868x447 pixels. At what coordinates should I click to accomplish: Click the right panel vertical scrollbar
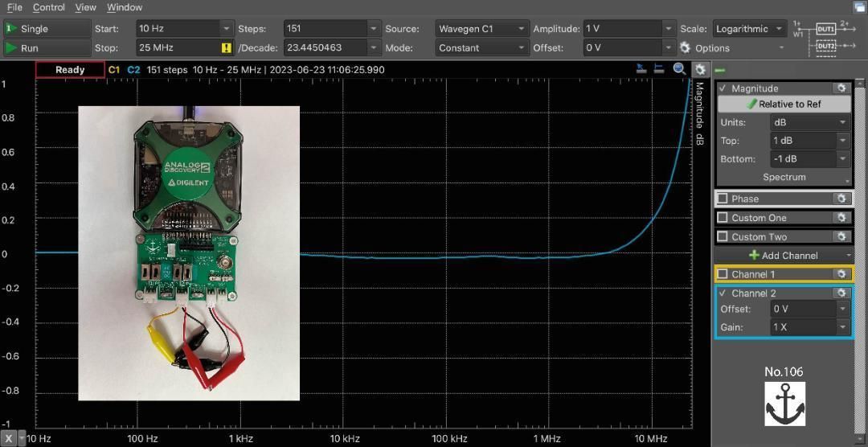(860, 241)
